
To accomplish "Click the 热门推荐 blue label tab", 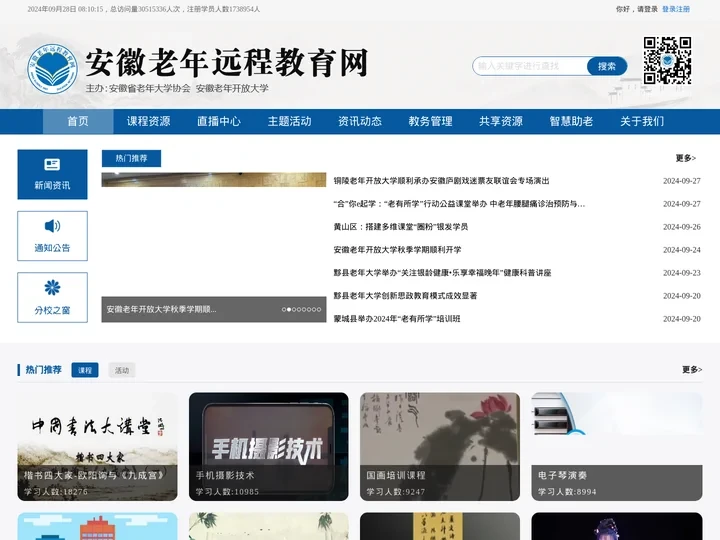I will tap(131, 158).
